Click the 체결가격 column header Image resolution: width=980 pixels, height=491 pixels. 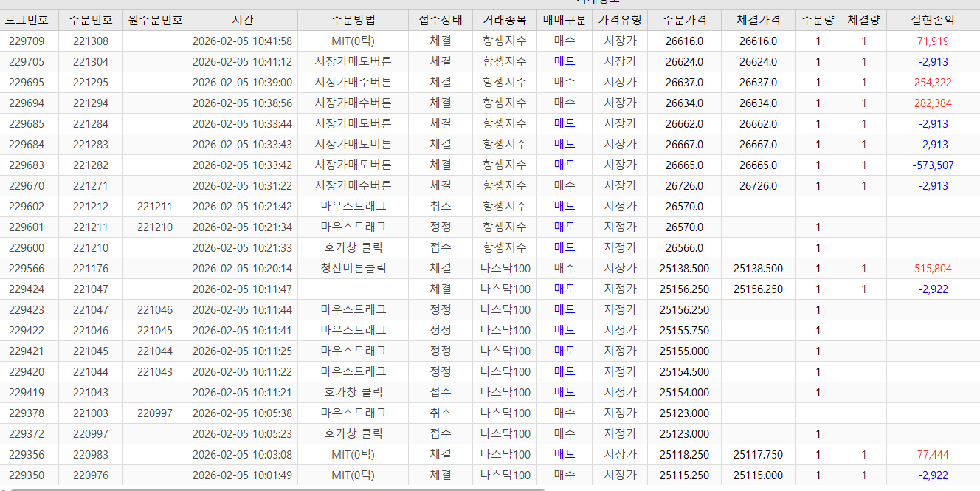coord(758,20)
